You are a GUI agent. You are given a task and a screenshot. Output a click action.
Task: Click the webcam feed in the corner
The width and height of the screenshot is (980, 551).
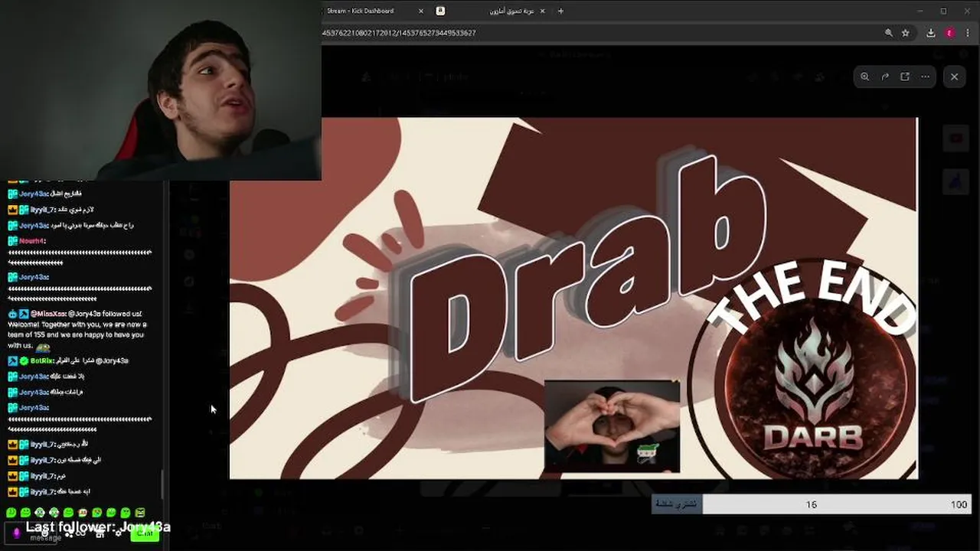coord(161,90)
